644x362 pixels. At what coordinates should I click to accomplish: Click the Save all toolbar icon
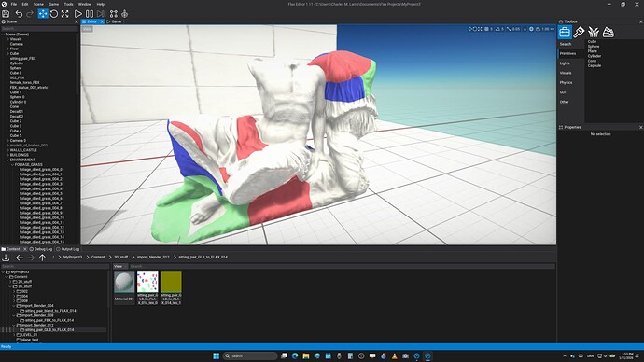click(6, 14)
